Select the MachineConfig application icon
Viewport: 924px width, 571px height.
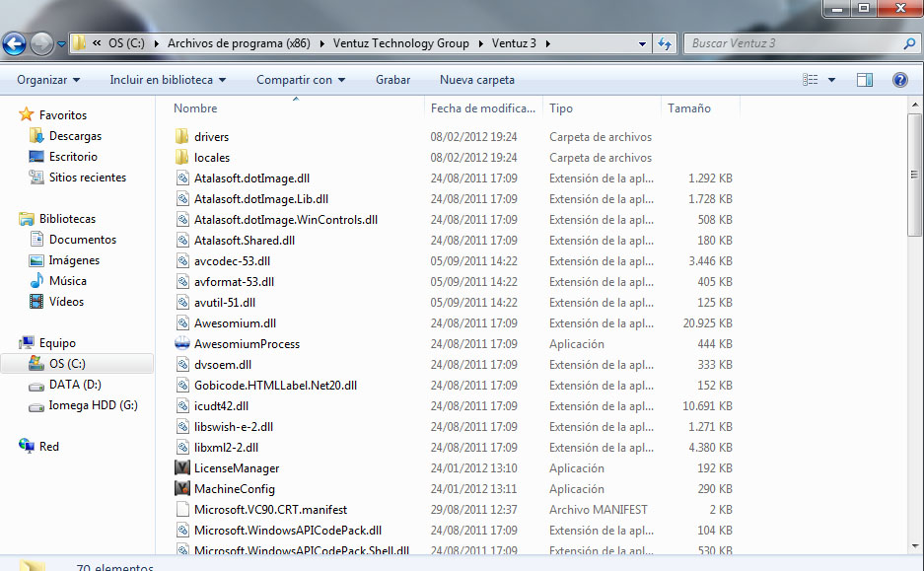[182, 489]
